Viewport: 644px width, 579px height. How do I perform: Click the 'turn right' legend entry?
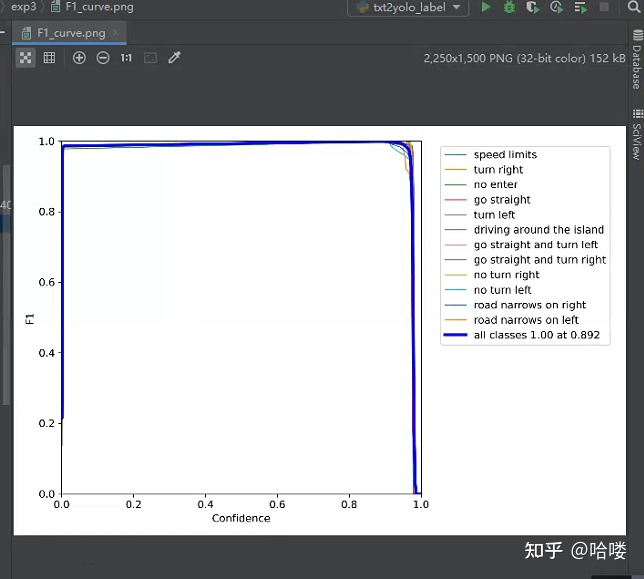[x=483, y=170]
